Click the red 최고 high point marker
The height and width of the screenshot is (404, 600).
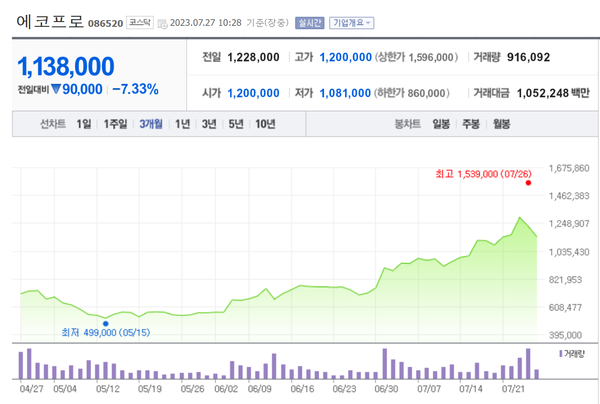527,183
